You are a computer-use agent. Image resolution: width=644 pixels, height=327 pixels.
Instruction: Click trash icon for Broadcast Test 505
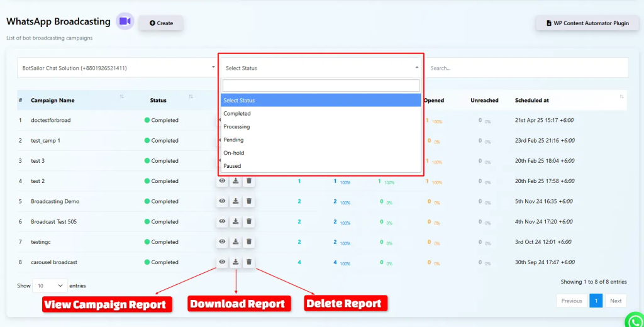[x=249, y=221]
